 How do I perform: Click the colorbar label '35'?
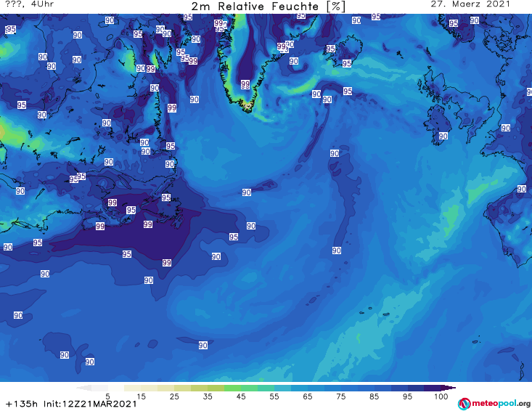coord(208,396)
